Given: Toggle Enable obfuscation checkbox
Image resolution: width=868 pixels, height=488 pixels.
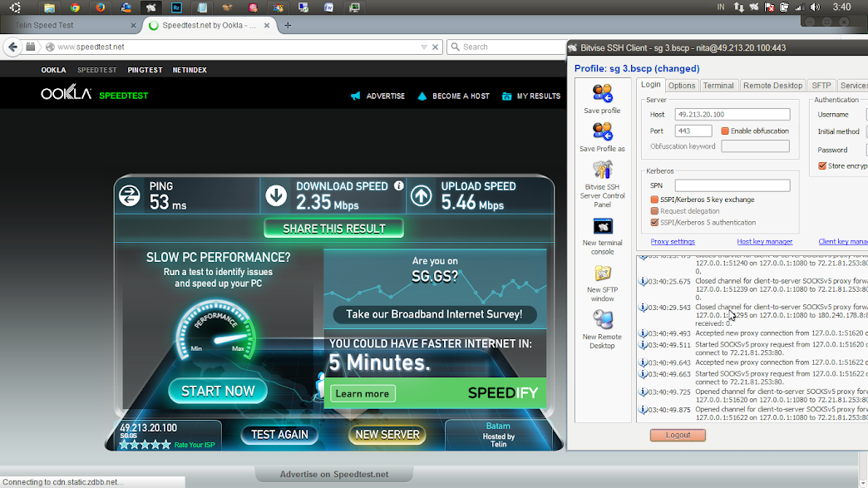Looking at the screenshot, I should click(x=725, y=131).
